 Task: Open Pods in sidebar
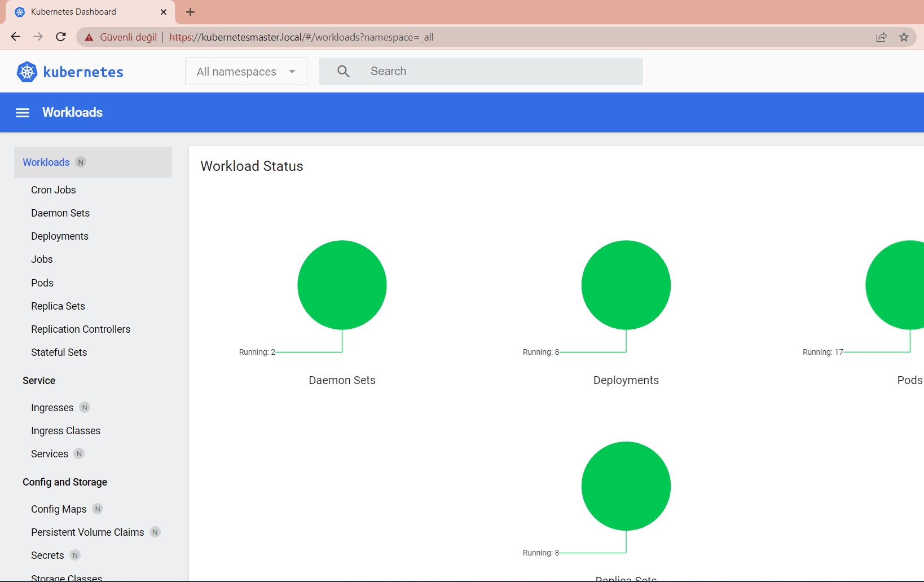tap(42, 283)
